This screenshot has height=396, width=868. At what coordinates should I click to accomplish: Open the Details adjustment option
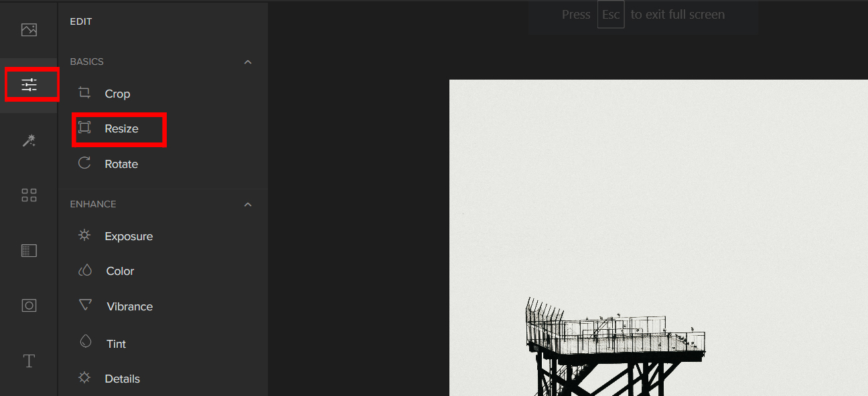tap(122, 379)
